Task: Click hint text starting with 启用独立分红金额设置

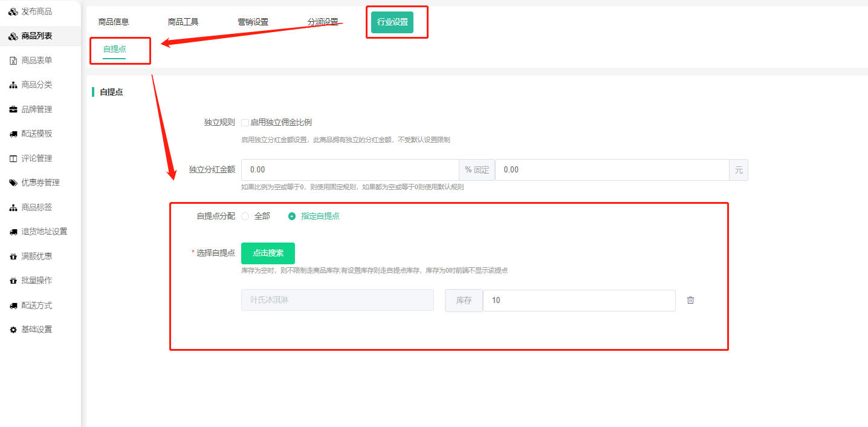Action: pyautogui.click(x=345, y=140)
